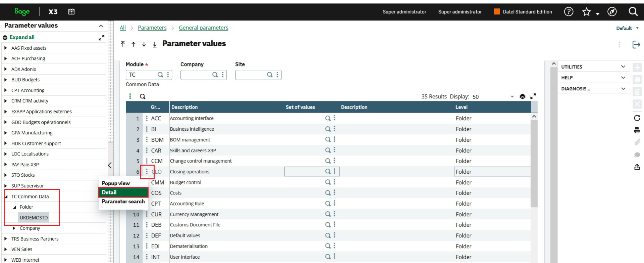Open the Company field lookup magnifier
The width and height of the screenshot is (644, 263).
215,75
